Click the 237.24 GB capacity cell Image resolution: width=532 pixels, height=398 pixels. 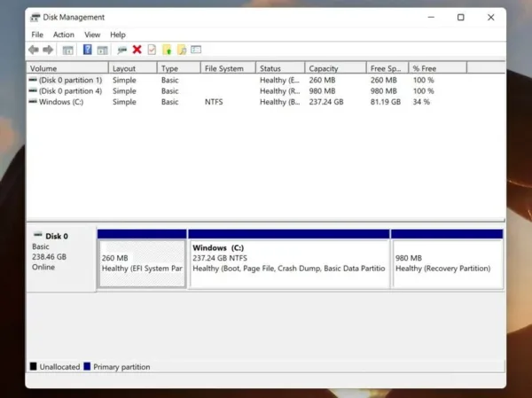coord(326,102)
